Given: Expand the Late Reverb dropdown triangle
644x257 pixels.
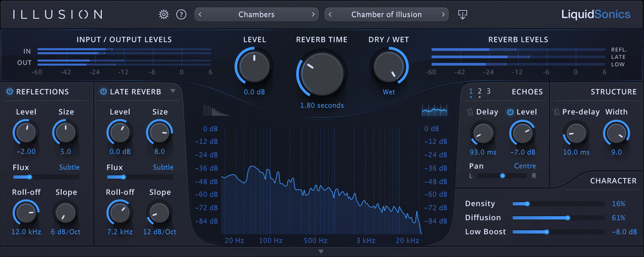Looking at the screenshot, I should 173,91.
